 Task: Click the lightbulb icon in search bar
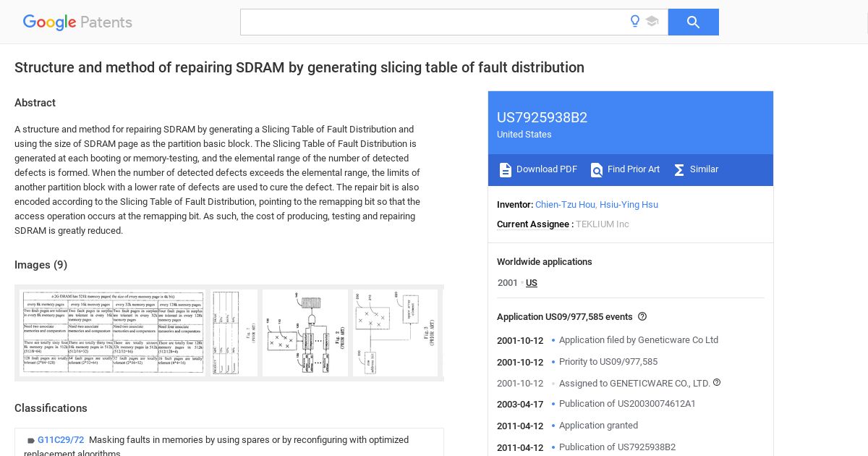[635, 22]
